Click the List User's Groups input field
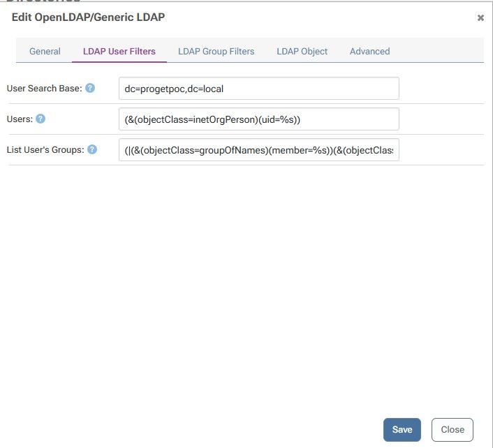 [x=259, y=150]
